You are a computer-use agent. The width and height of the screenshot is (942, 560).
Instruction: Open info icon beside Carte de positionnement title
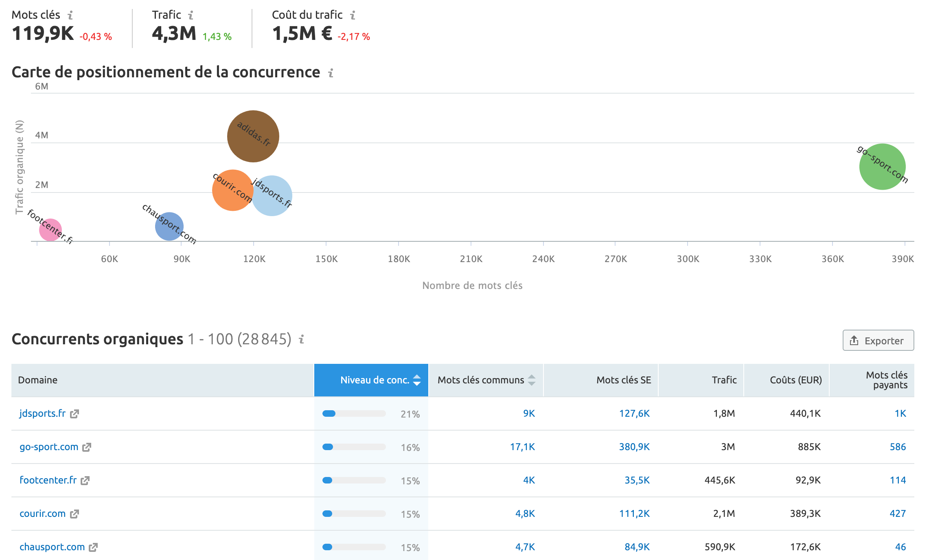click(331, 73)
